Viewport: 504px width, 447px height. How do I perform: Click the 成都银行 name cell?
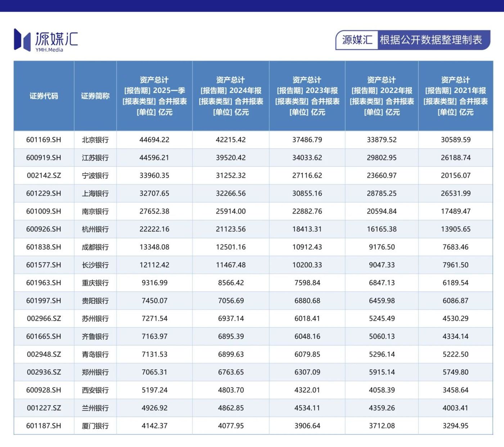coord(95,247)
